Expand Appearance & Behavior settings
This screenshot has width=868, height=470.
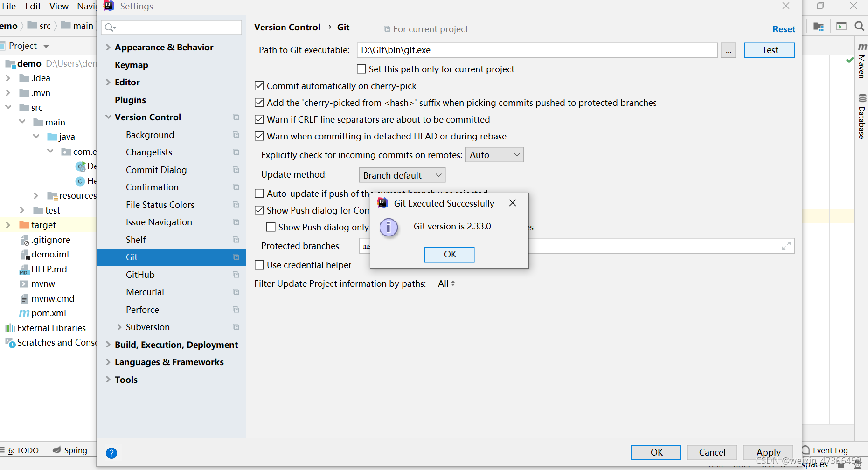point(108,47)
